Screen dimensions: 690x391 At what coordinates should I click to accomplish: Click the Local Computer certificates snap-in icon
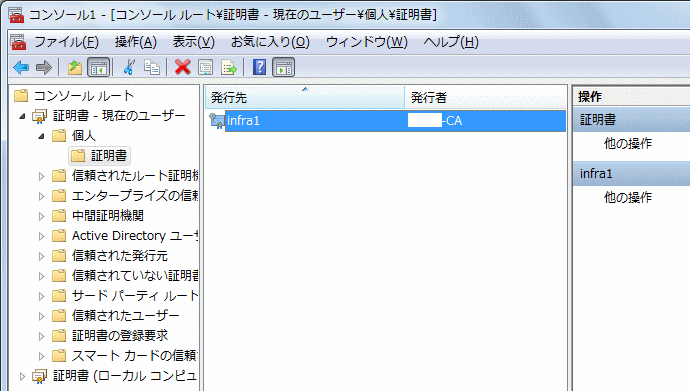[x=39, y=376]
